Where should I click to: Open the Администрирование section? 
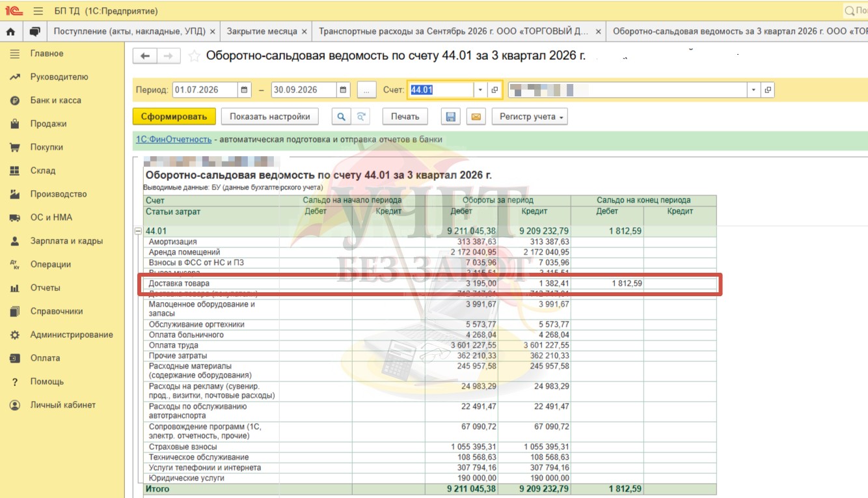pos(72,335)
